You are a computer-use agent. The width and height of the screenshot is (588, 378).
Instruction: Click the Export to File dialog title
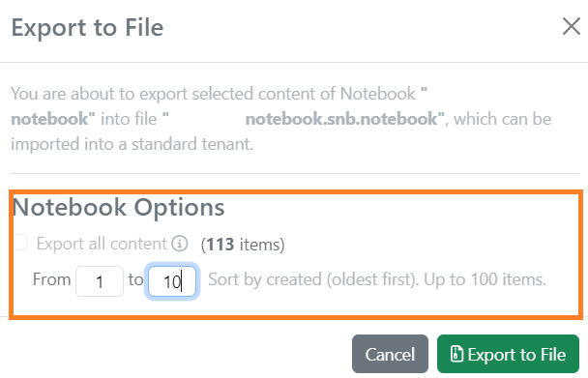(x=87, y=27)
